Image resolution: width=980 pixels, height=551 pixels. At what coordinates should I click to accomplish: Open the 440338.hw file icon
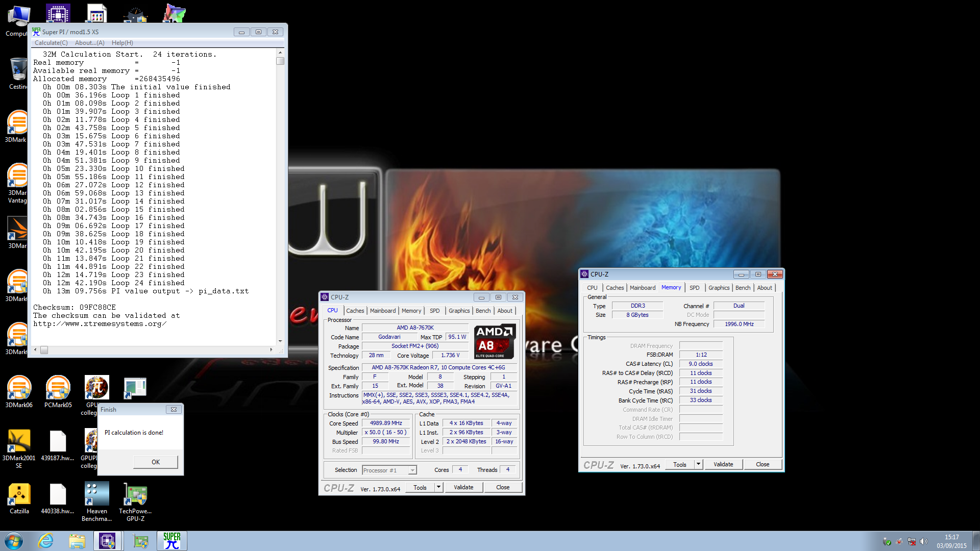pyautogui.click(x=58, y=498)
